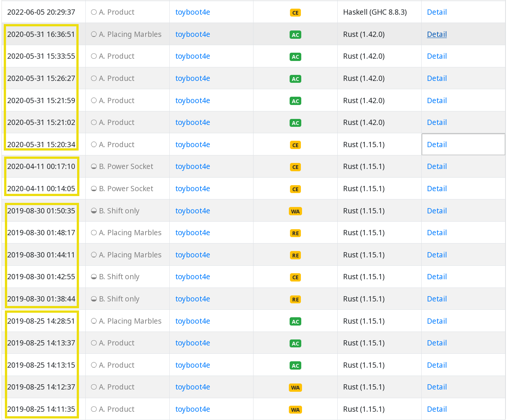Click difficulty circle in the 2020-05-31 16:36:51 row

tap(94, 34)
